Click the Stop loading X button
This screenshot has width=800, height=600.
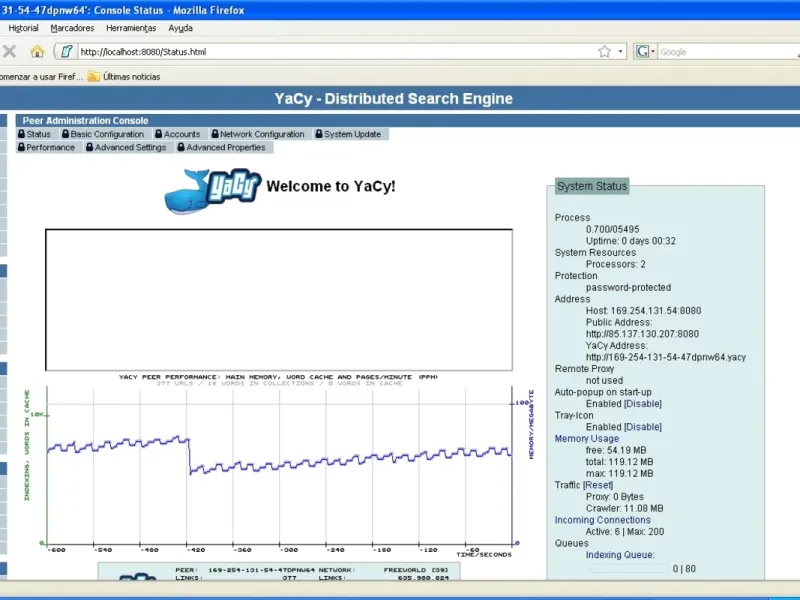tap(9, 51)
